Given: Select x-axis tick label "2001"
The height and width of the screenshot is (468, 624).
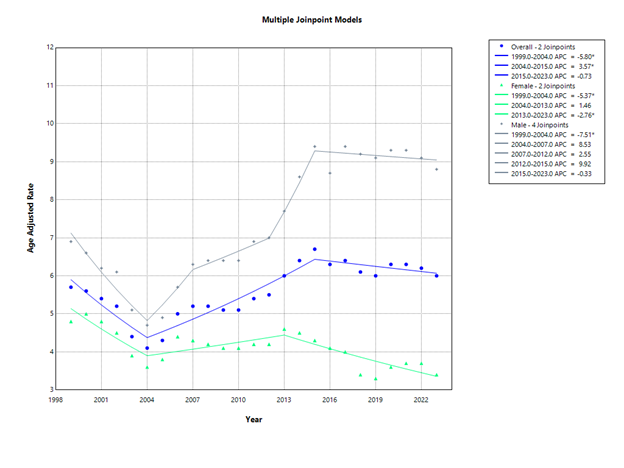Looking at the screenshot, I should [x=101, y=400].
